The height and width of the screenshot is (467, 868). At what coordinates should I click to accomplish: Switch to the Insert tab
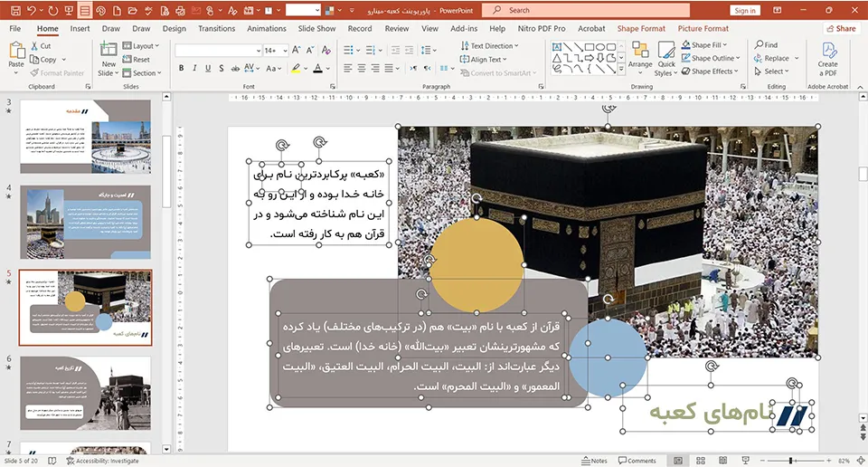pyautogui.click(x=80, y=28)
